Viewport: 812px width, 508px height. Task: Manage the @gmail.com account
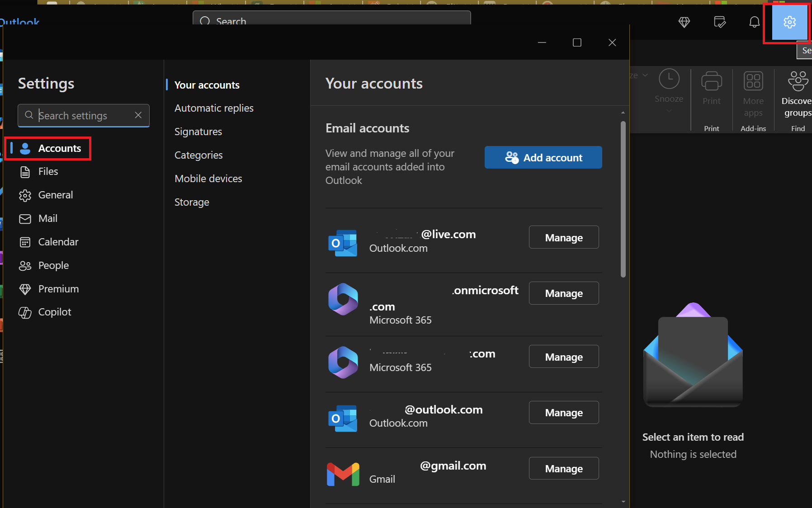pos(564,469)
